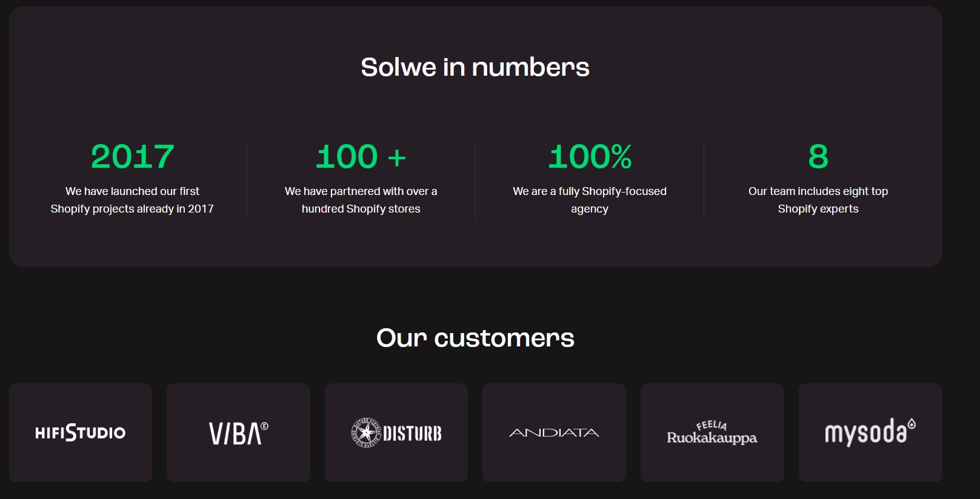This screenshot has height=499, width=980.
Task: Click the star emblem in Disturb logo
Action: tap(367, 432)
